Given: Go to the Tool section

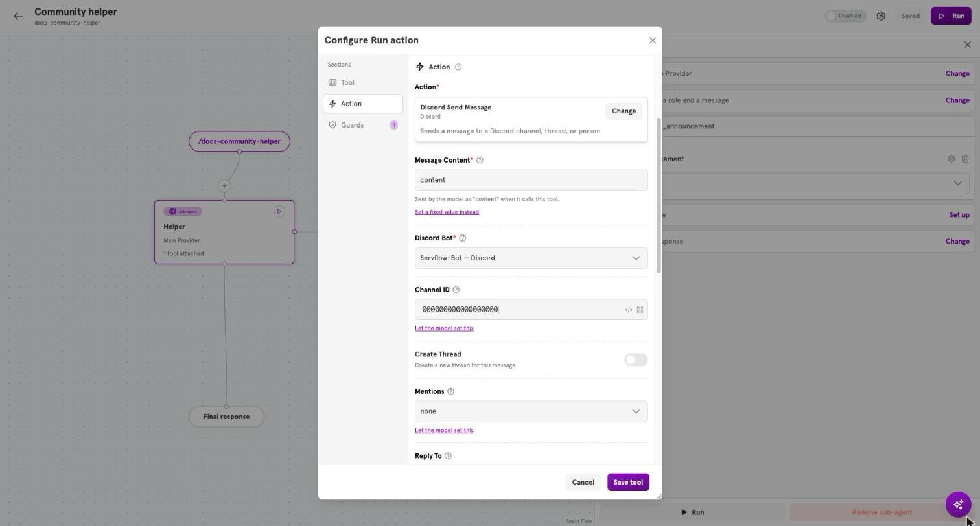Looking at the screenshot, I should [362, 83].
